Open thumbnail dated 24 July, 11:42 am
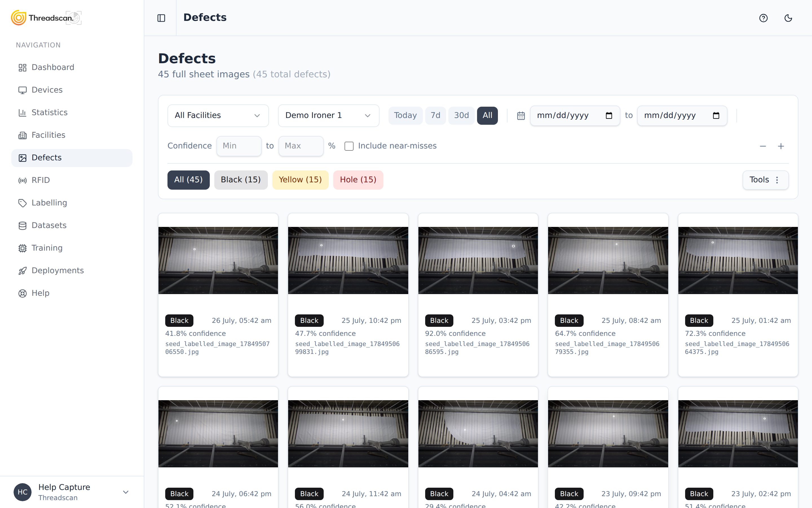 [x=348, y=434]
